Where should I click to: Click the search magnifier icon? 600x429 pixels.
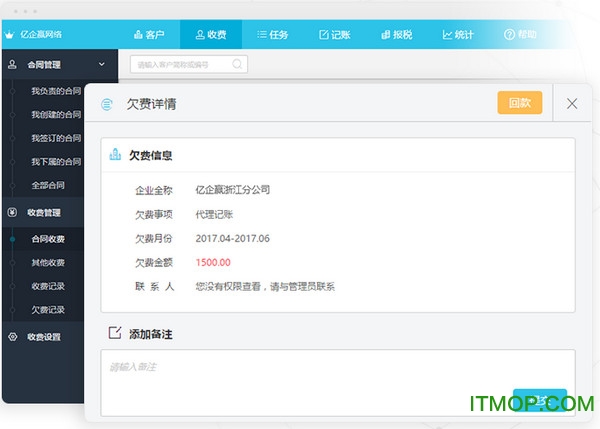coord(237,64)
